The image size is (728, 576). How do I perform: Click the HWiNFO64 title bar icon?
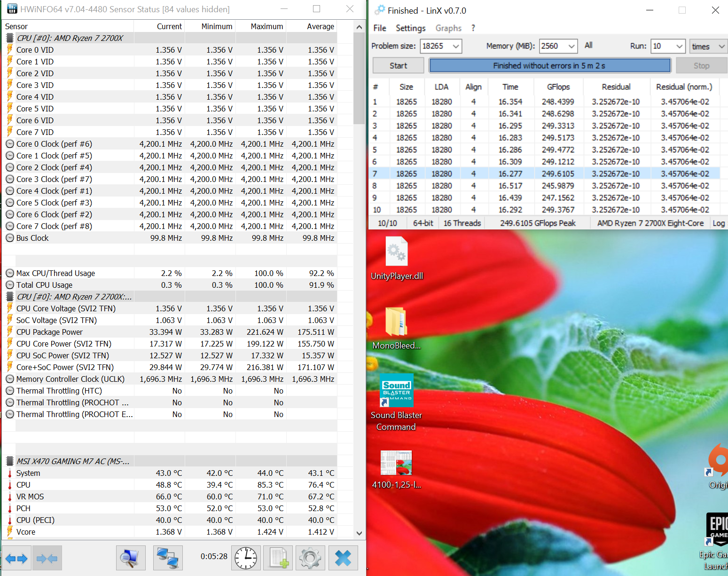(x=12, y=9)
